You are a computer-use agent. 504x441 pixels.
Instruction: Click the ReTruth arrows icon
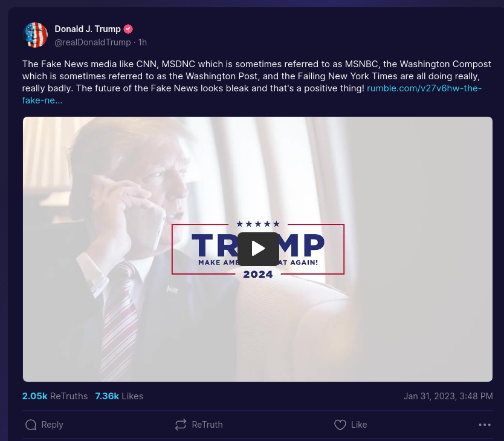pyautogui.click(x=181, y=425)
